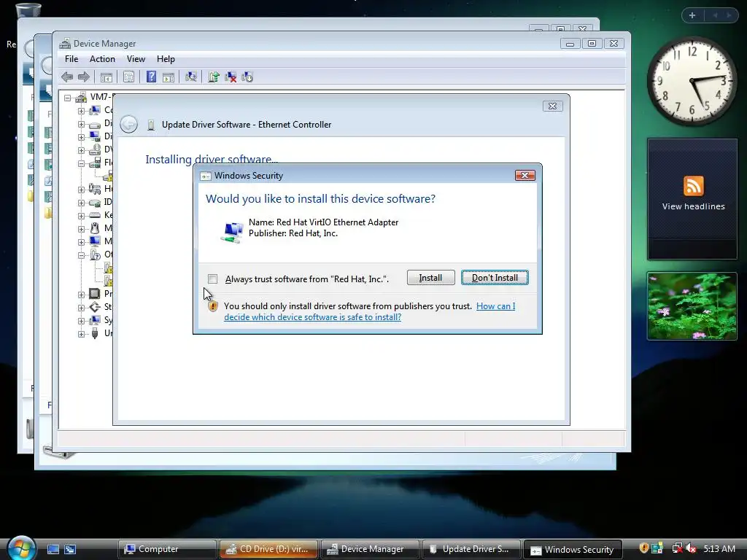Click Switch between windows quick launch icon

coord(70,550)
